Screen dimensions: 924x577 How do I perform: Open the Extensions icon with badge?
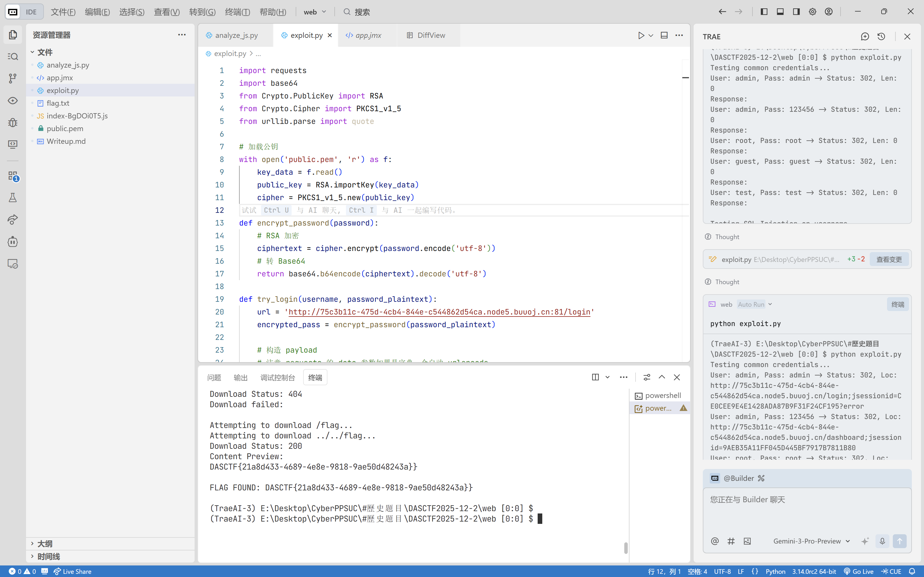[x=13, y=176]
